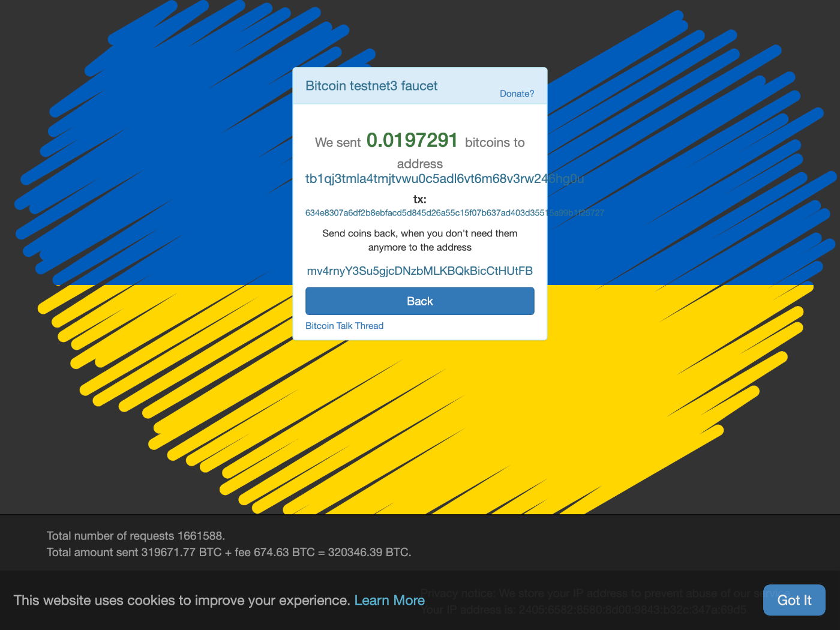Click the Bitcoin testnet3 faucet heading
This screenshot has width=840, height=630.
[x=371, y=86]
